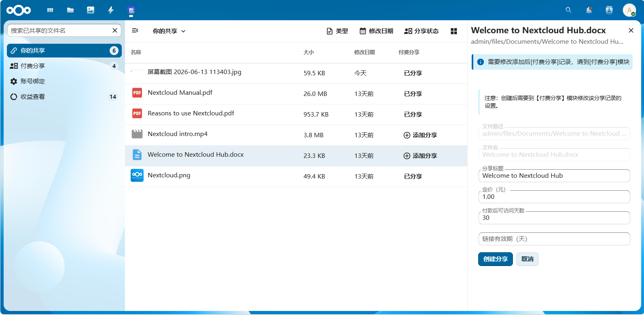The height and width of the screenshot is (315, 644).
Task: Open the user avatar menu
Action: pyautogui.click(x=629, y=10)
